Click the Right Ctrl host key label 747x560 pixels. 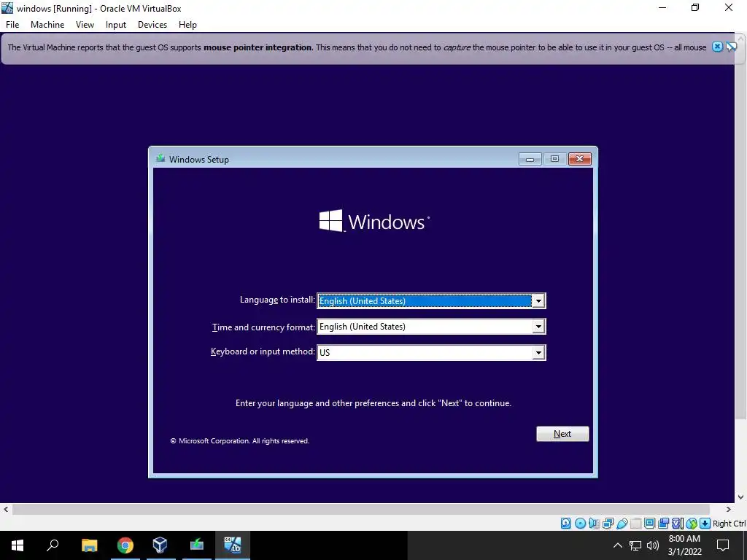point(729,524)
